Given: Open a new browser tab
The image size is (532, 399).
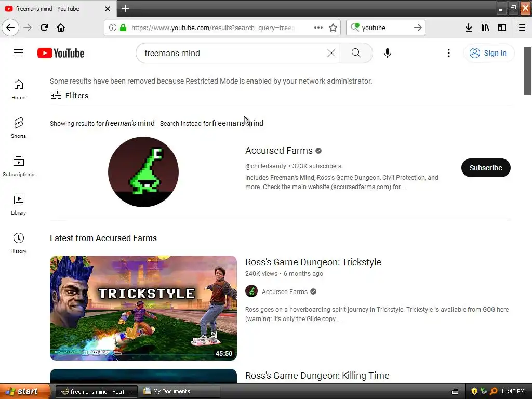Looking at the screenshot, I should point(125,8).
